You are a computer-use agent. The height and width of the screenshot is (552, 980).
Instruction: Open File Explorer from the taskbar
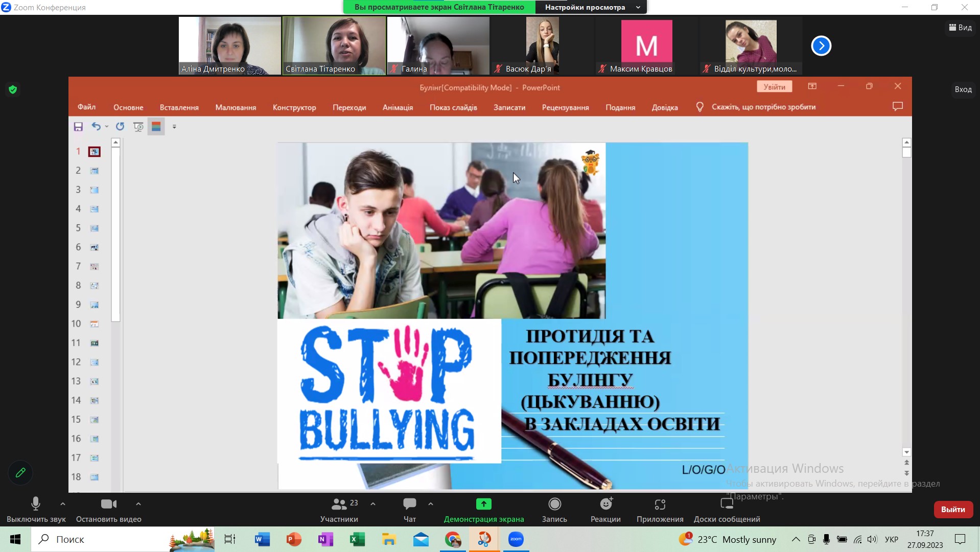click(x=389, y=539)
